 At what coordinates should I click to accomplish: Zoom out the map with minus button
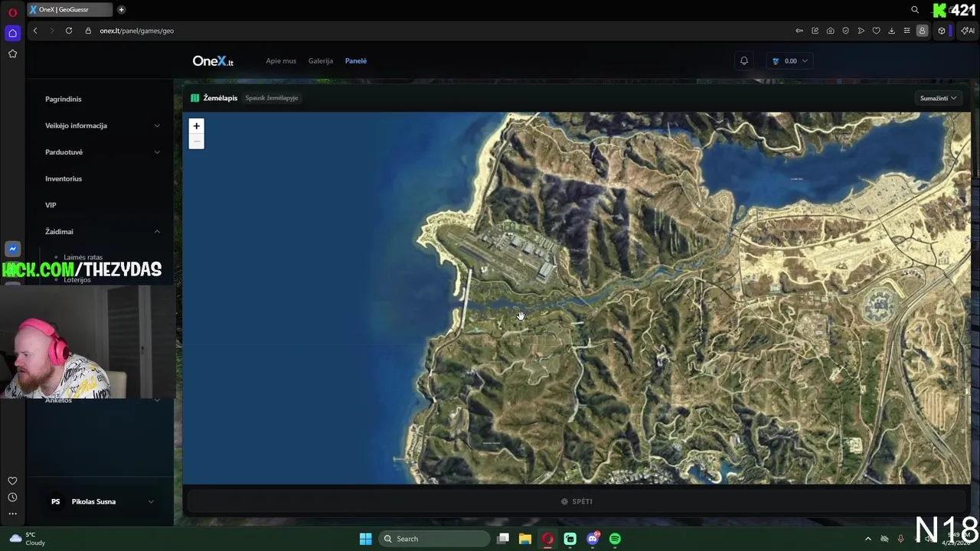tap(197, 142)
